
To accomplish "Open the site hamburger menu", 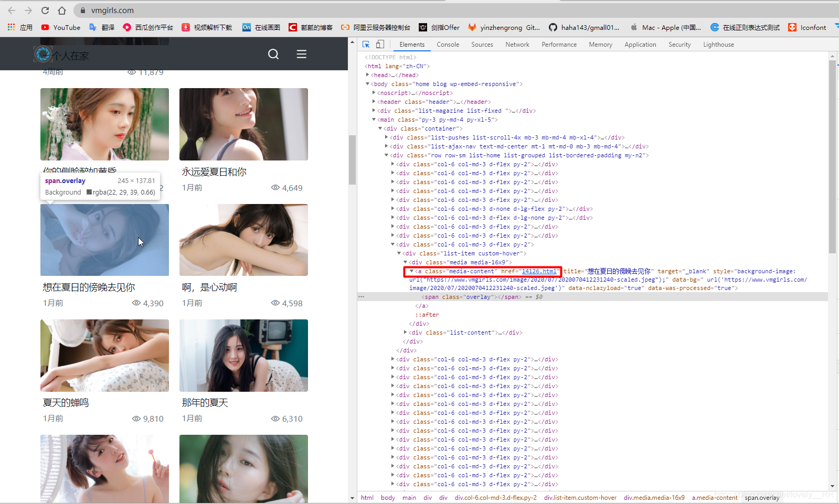I will tap(301, 54).
